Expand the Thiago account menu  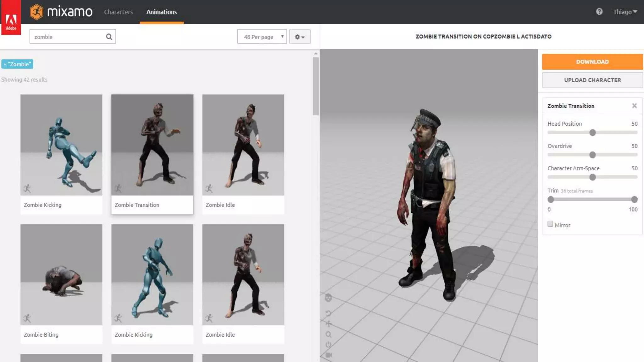click(x=625, y=12)
